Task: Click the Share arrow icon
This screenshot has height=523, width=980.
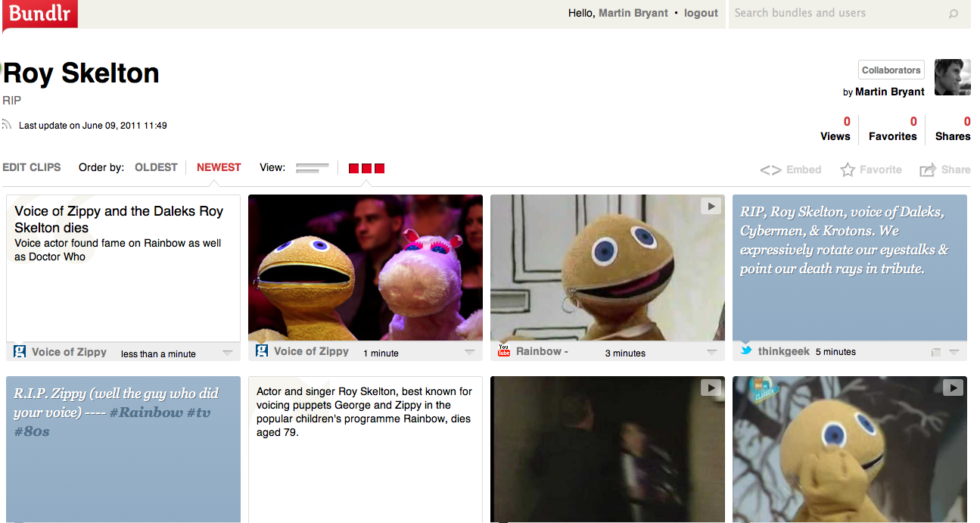Action: tap(928, 170)
